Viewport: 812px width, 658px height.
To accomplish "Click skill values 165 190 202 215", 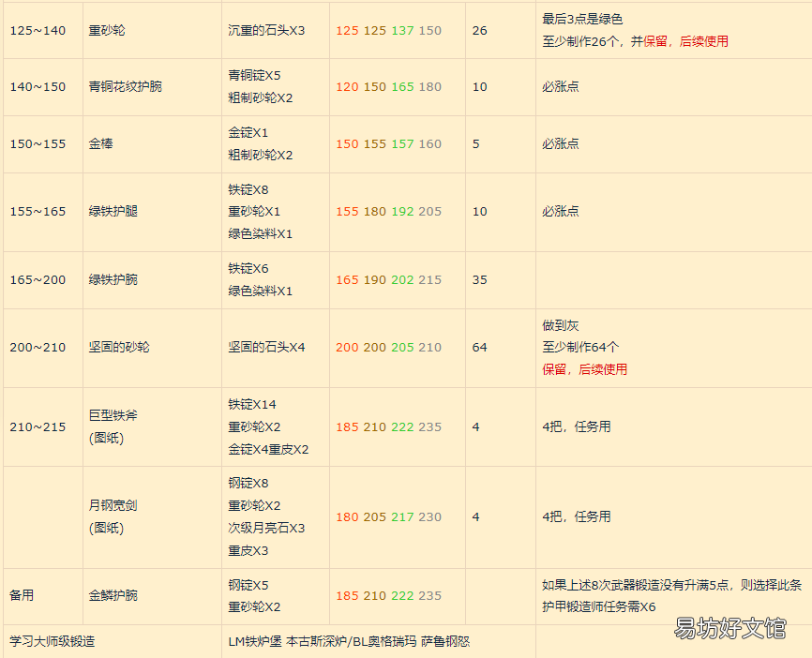I will (x=388, y=280).
